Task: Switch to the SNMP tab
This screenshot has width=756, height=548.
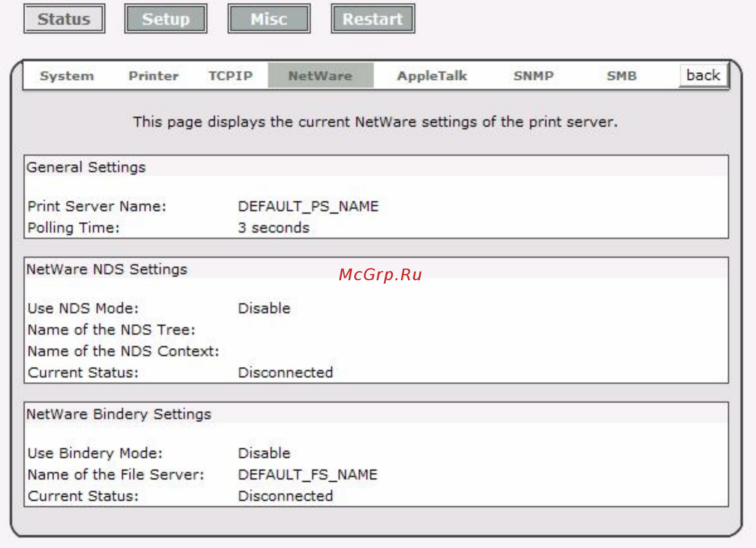Action: [534, 76]
